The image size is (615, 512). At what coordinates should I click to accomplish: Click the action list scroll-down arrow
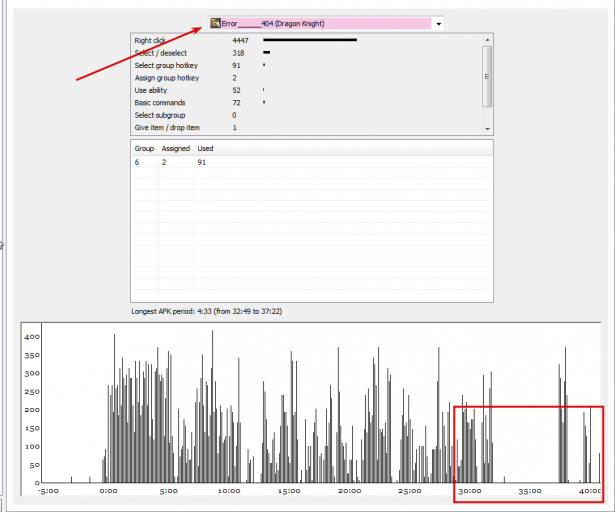487,129
